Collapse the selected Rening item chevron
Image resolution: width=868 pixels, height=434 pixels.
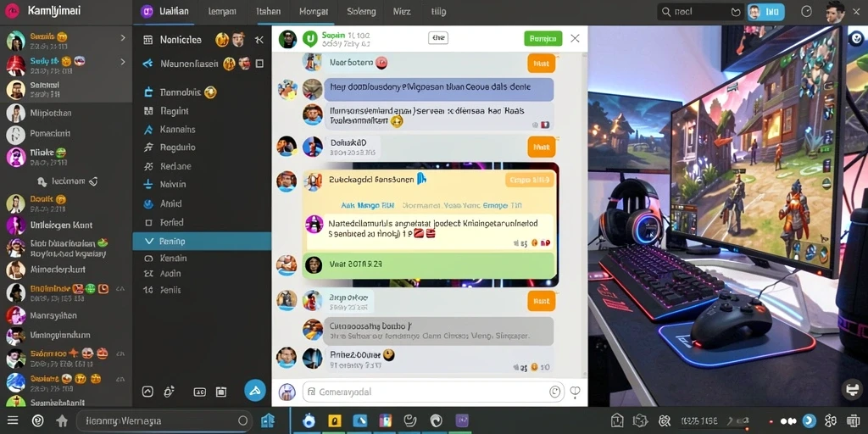coord(147,242)
